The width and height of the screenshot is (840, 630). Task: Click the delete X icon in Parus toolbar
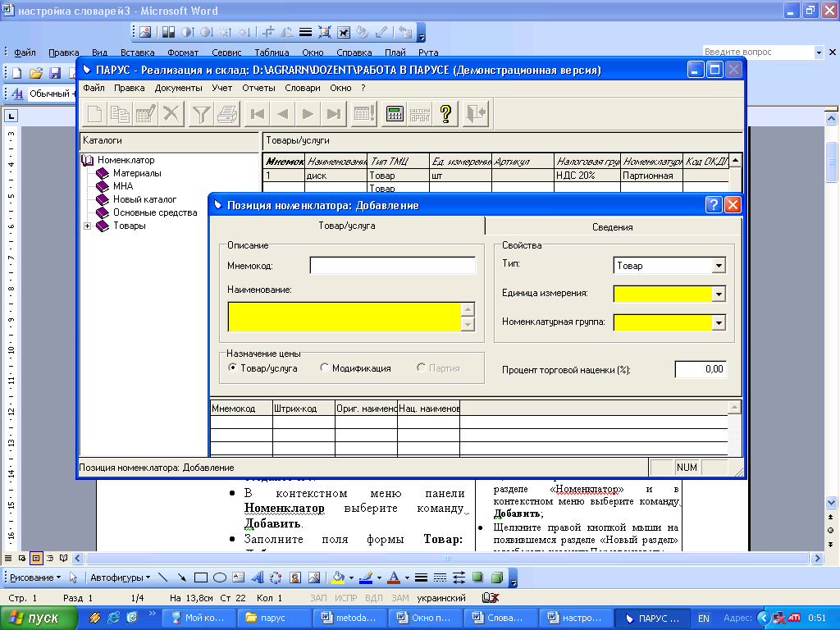pos(171,113)
